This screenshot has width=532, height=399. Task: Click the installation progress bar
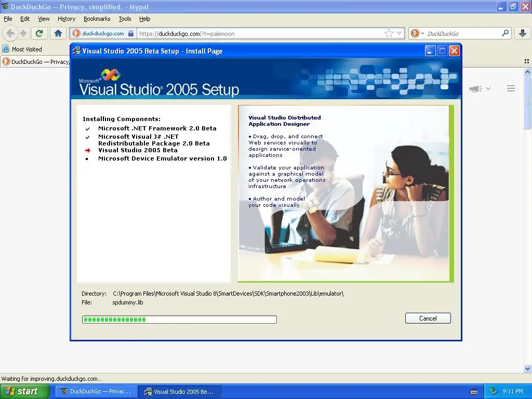click(179, 320)
